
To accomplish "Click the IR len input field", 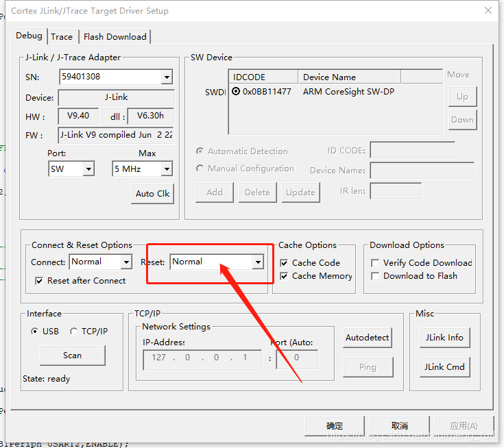I will pyautogui.click(x=396, y=191).
